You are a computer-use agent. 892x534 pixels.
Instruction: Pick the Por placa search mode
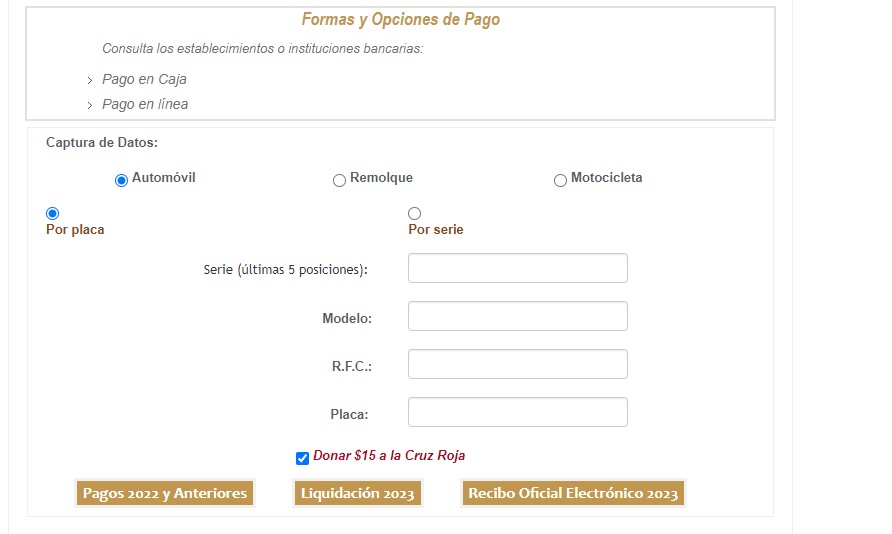point(53,213)
